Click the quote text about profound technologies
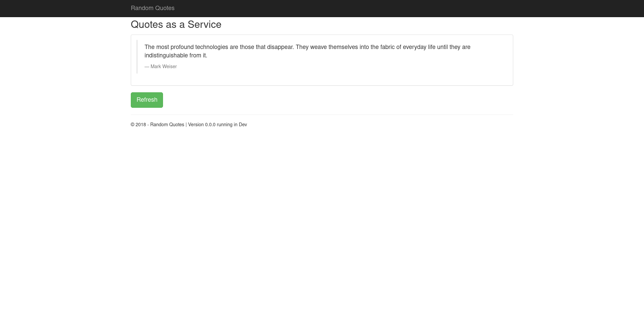This screenshot has height=334, width=644. click(x=307, y=51)
